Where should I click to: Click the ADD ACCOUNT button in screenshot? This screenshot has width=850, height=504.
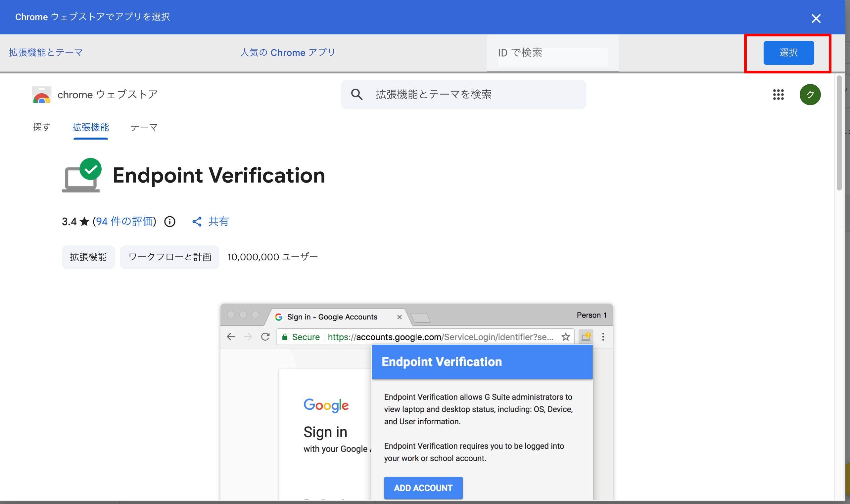(x=423, y=488)
